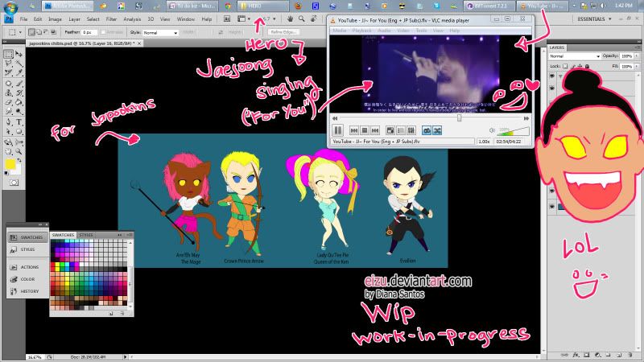Image resolution: width=644 pixels, height=362 pixels.
Task: Stop playback in VLC
Action: [x=365, y=130]
